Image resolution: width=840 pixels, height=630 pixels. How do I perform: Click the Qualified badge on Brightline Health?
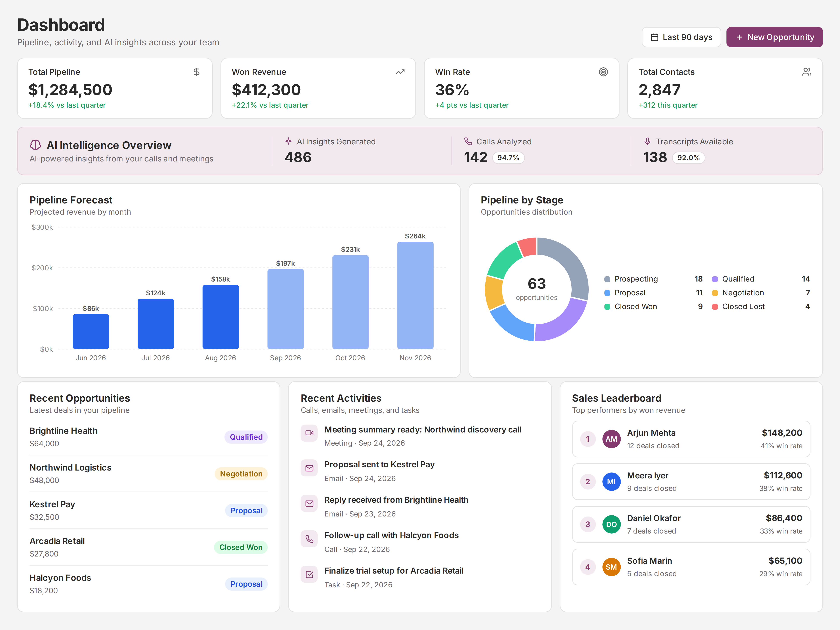(x=246, y=437)
